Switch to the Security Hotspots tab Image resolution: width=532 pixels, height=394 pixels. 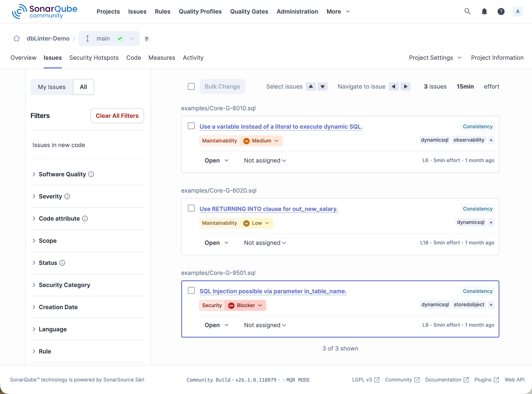pos(94,58)
